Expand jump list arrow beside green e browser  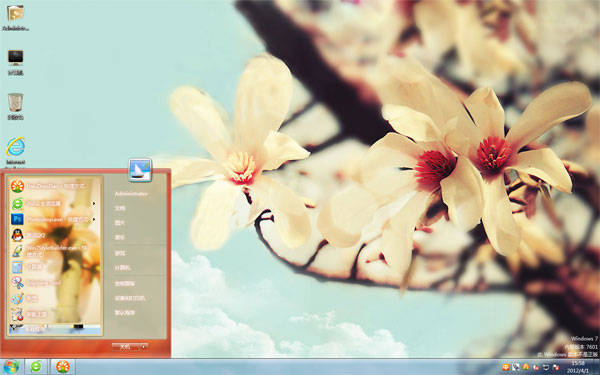[94, 203]
